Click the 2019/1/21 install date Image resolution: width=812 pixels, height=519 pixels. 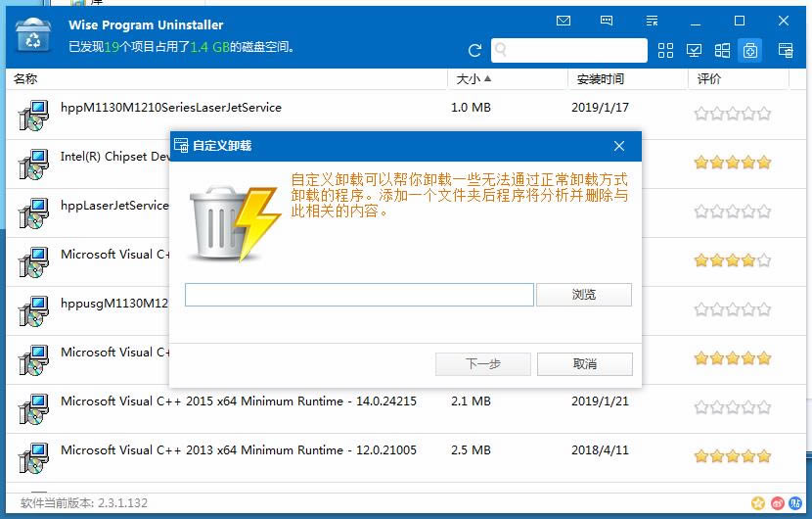[600, 401]
